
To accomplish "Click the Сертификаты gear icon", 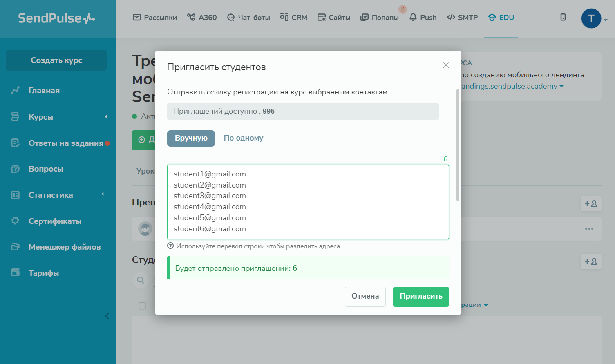I will 16,221.
